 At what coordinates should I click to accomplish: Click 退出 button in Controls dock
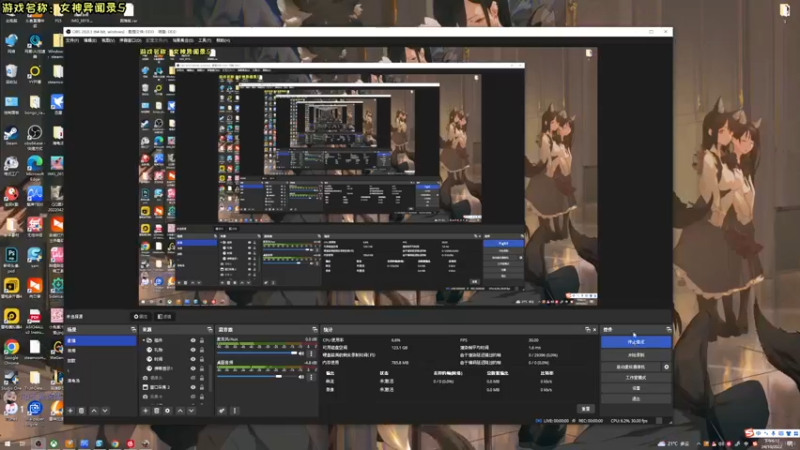click(x=636, y=399)
